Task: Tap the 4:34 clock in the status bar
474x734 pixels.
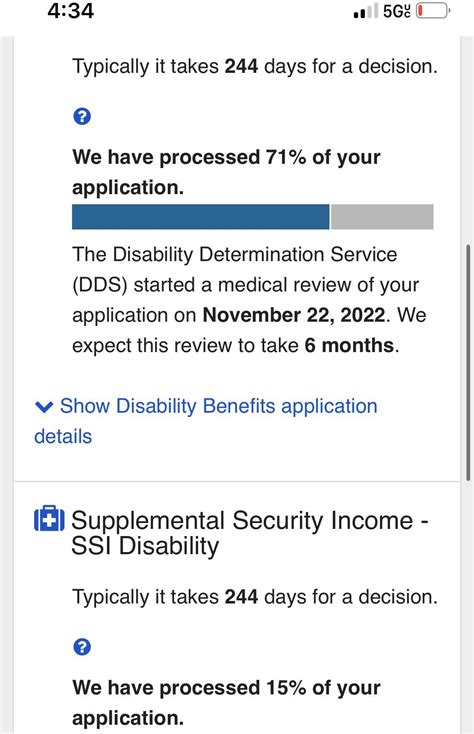Action: [x=71, y=11]
